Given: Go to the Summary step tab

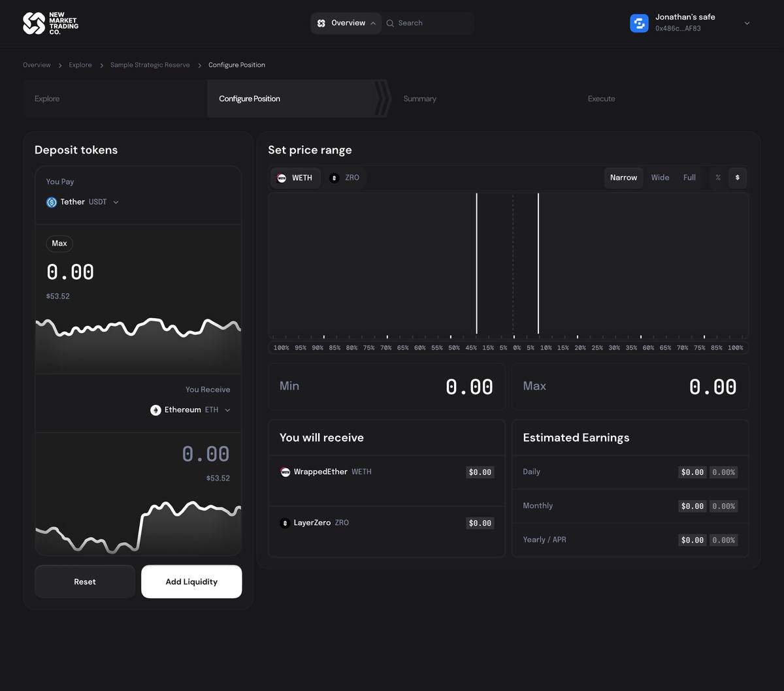Looking at the screenshot, I should pyautogui.click(x=419, y=99).
